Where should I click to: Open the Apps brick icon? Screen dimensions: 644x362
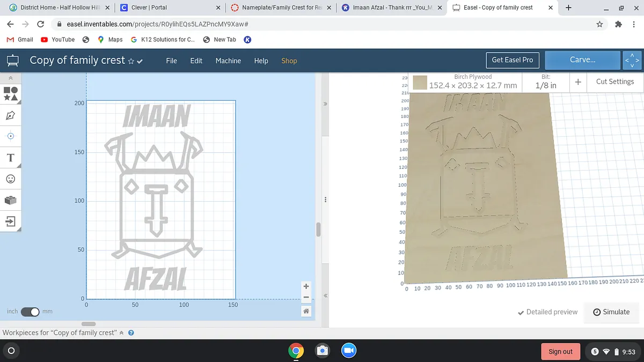[11, 200]
